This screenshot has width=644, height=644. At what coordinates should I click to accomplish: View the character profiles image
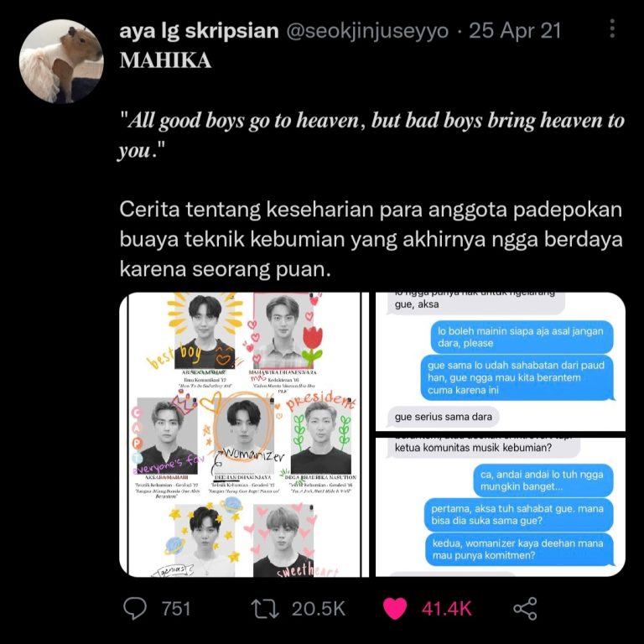click(x=244, y=434)
